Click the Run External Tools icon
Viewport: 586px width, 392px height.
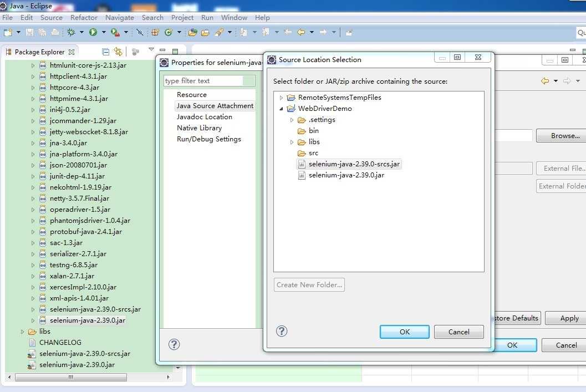pos(115,33)
